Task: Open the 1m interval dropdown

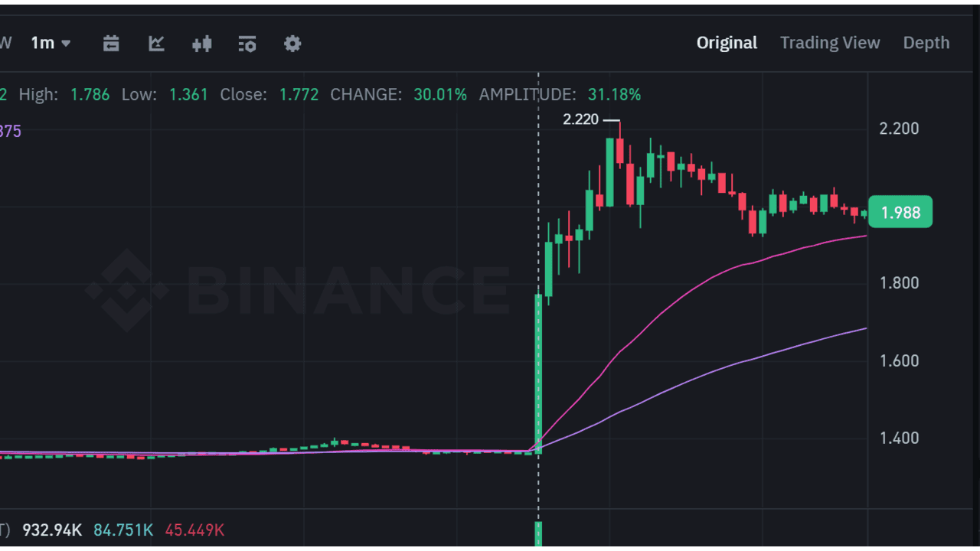Action: (x=51, y=43)
